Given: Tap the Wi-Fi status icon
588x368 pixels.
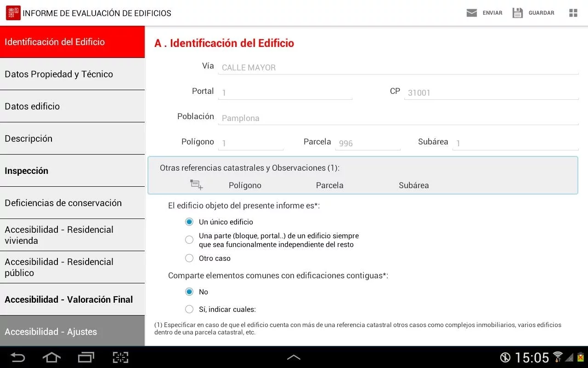Looking at the screenshot, I should coord(558,357).
